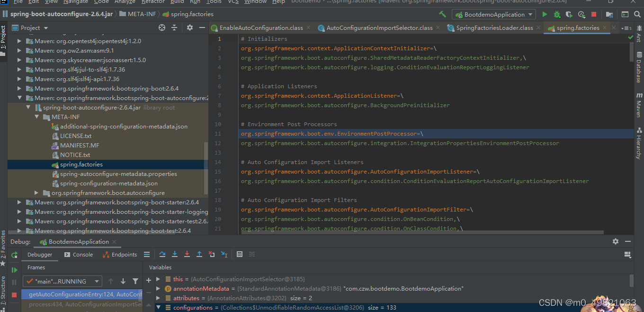Close the BootdemoApplication debug session tab
The image size is (644, 312).
click(114, 242)
